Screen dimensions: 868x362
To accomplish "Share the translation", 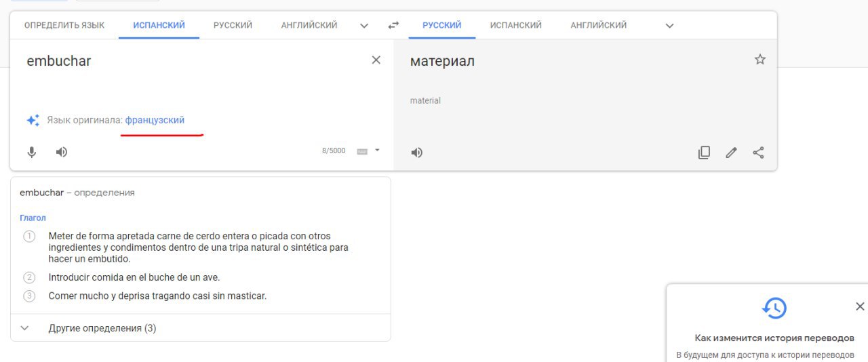I will click(x=758, y=153).
